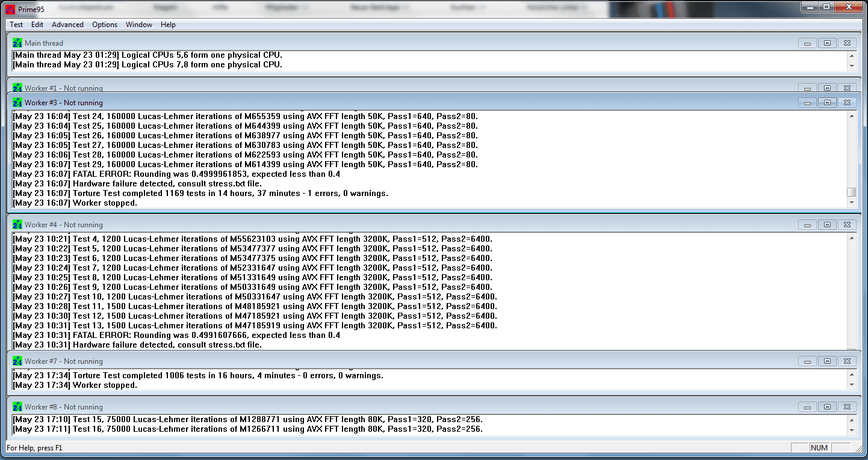
Task: Click Worker #3 scrollbar down arrow
Action: (x=851, y=203)
